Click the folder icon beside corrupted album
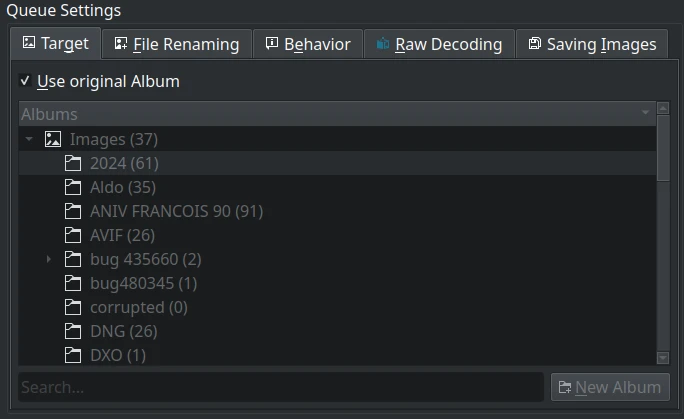 pos(72,307)
